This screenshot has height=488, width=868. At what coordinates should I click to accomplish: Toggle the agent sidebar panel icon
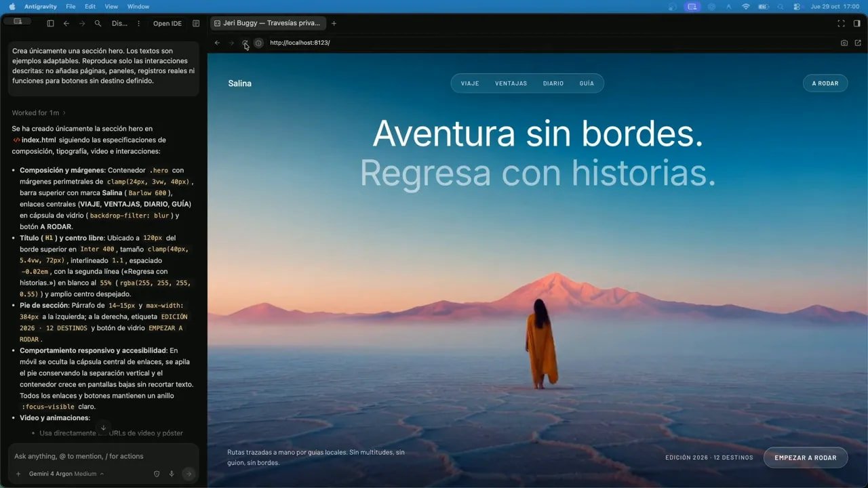tap(50, 23)
